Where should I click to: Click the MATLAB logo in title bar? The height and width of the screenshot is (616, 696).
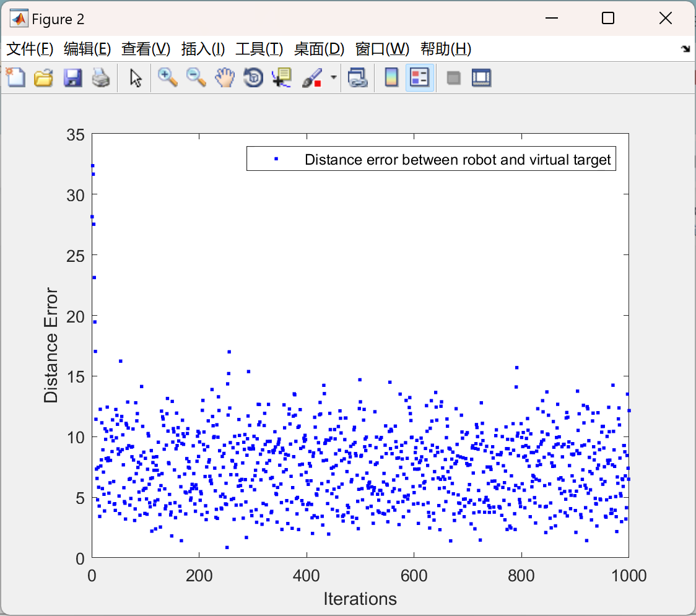click(19, 19)
